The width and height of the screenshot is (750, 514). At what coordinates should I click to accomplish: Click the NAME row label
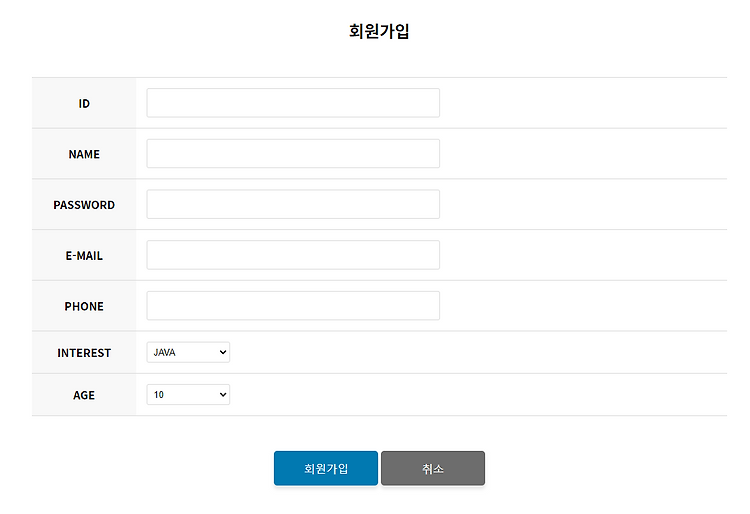84,154
